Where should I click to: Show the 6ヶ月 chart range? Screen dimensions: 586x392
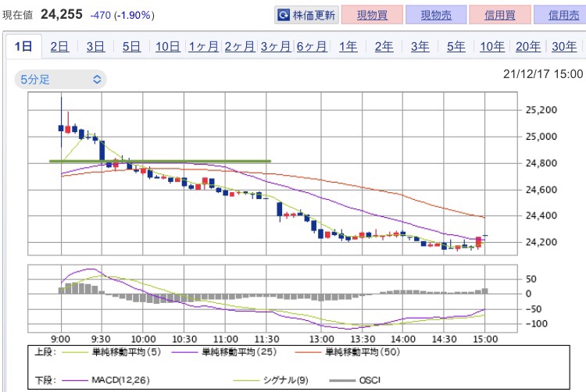coord(312,47)
